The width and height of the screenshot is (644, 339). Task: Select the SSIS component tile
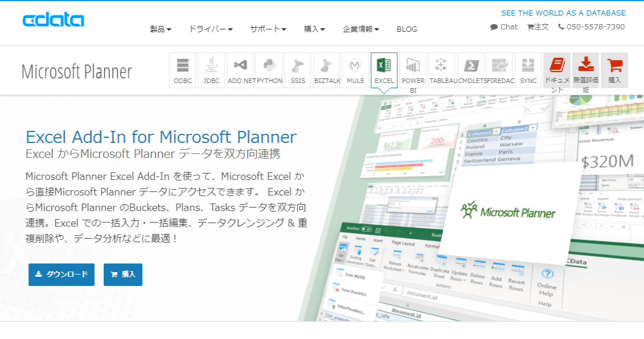(x=298, y=70)
